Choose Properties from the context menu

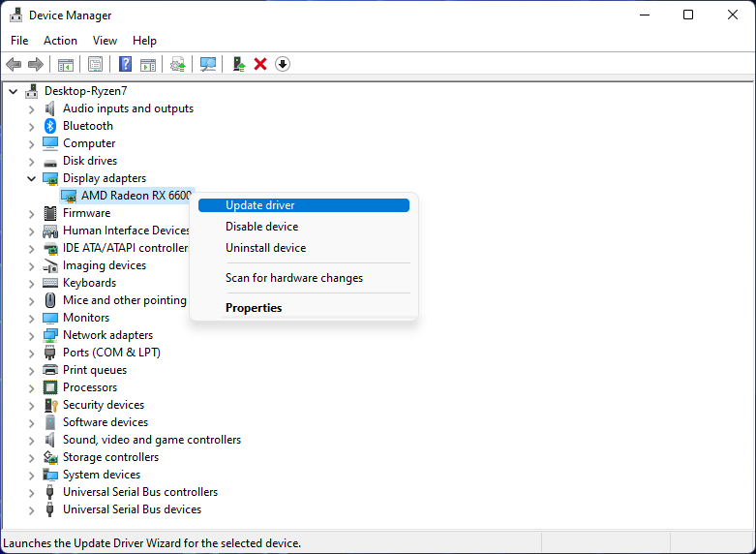(x=304, y=308)
